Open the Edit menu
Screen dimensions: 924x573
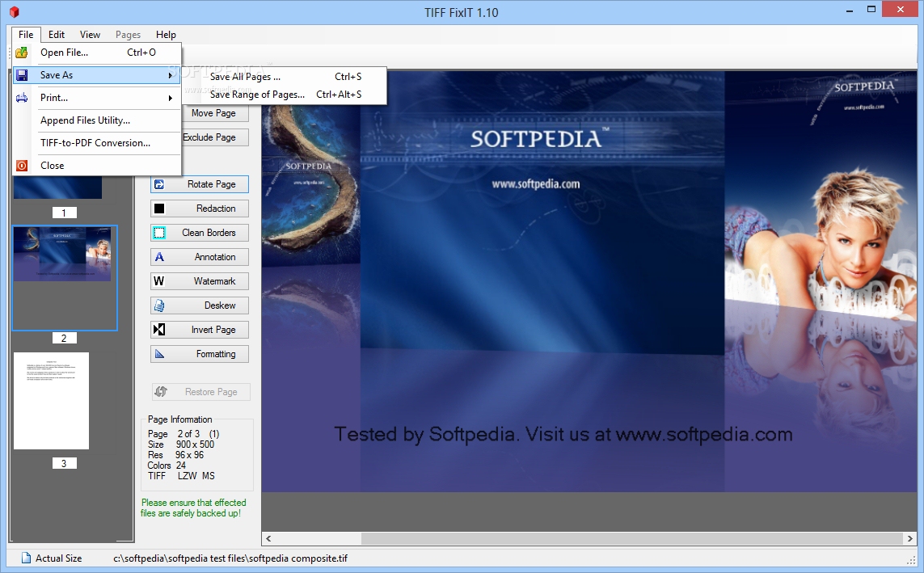tap(57, 35)
